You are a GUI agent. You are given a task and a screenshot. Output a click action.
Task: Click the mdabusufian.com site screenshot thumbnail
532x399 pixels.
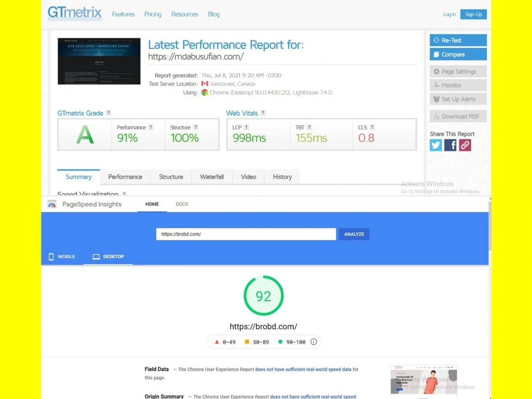[99, 61]
